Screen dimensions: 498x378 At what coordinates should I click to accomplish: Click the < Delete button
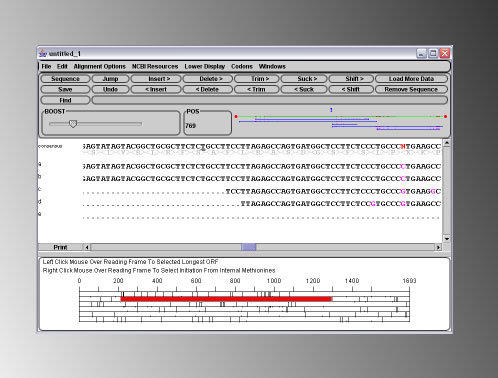(207, 89)
